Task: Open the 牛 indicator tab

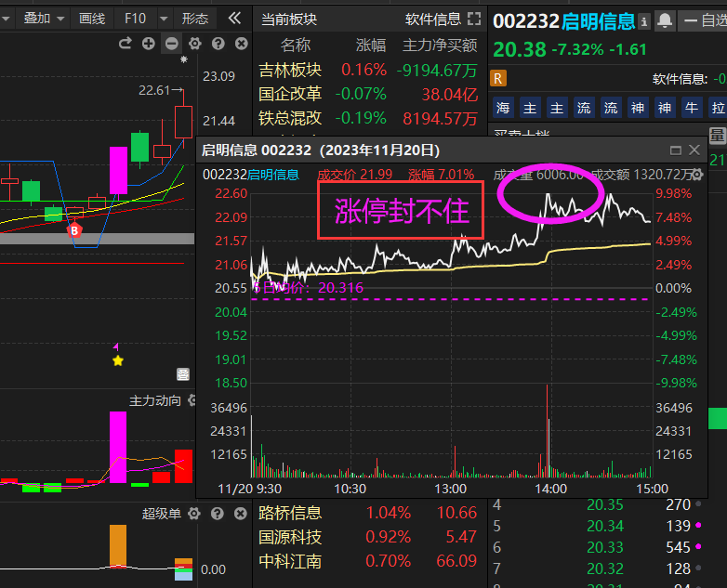Action: pos(691,108)
